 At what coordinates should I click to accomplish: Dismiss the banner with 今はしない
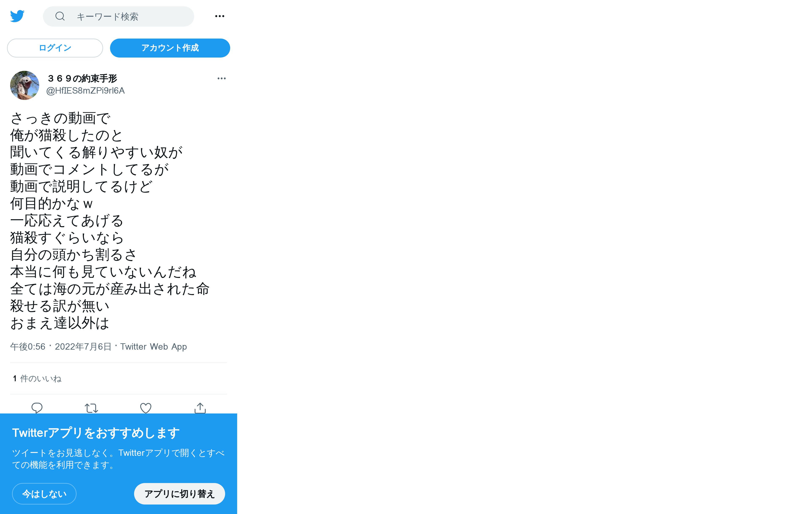point(44,494)
